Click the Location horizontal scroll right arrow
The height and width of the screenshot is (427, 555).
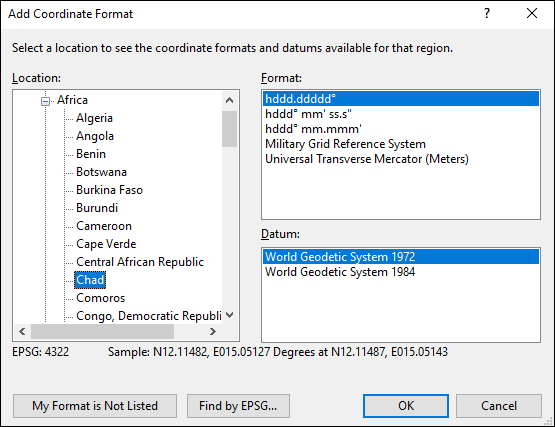click(x=213, y=331)
